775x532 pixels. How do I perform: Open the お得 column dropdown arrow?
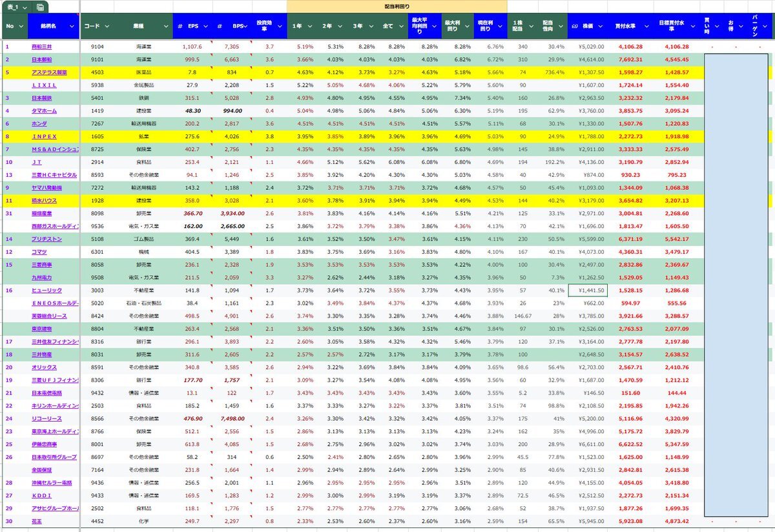point(741,26)
